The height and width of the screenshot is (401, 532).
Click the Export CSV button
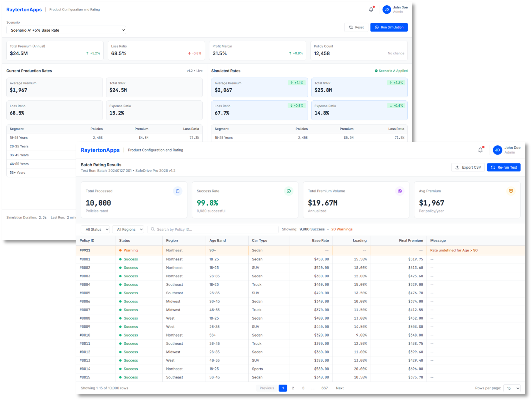468,167
